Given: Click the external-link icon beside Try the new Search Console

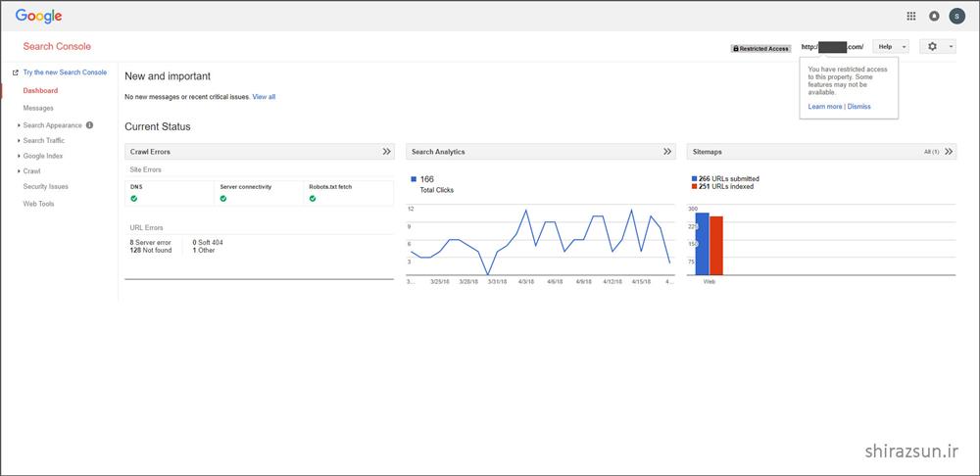Looking at the screenshot, I should [x=16, y=72].
